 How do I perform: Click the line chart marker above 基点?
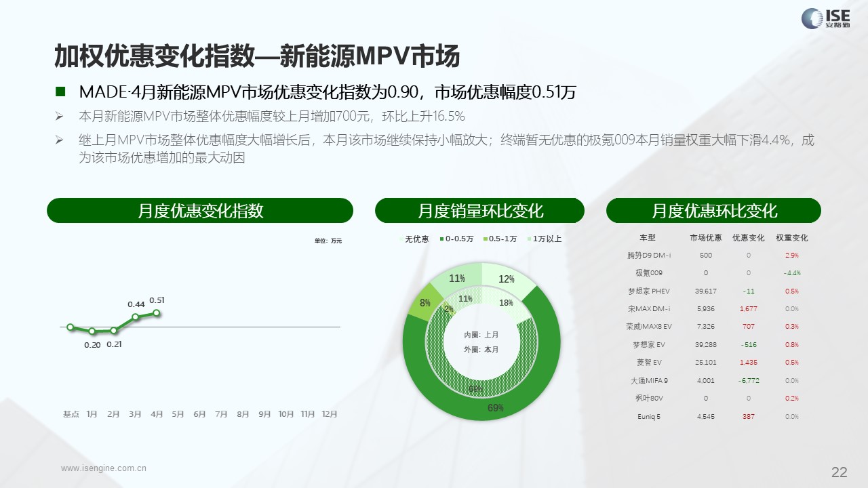pos(71,327)
